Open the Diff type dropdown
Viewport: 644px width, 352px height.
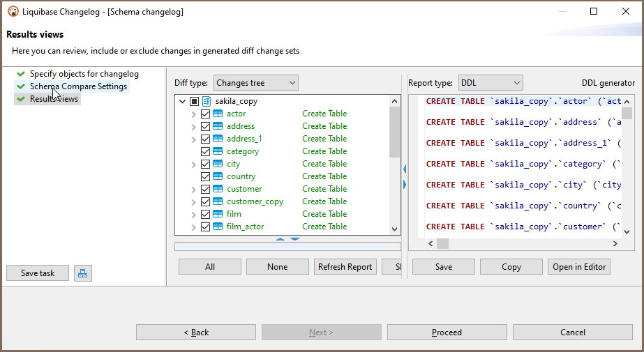click(255, 83)
